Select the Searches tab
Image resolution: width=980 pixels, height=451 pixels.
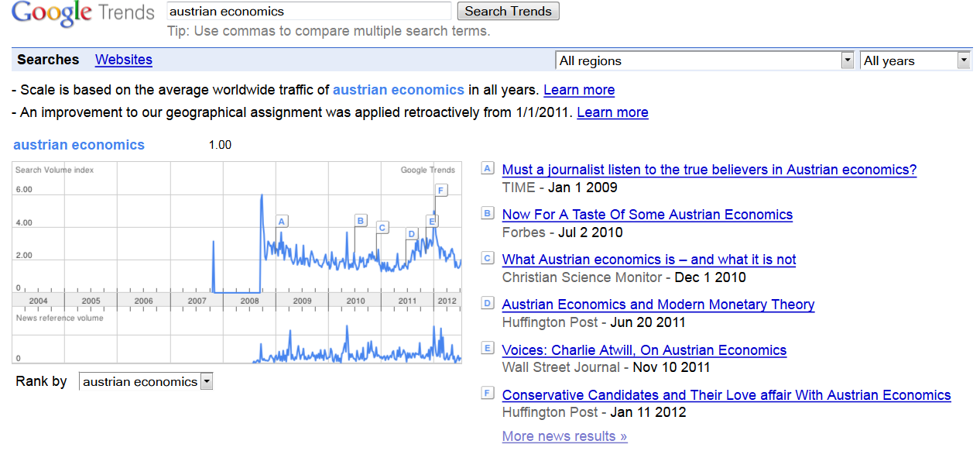[x=48, y=60]
